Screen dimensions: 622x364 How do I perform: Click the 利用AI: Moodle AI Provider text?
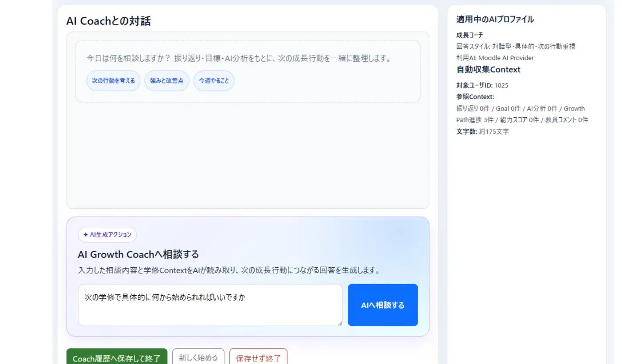pyautogui.click(x=495, y=58)
